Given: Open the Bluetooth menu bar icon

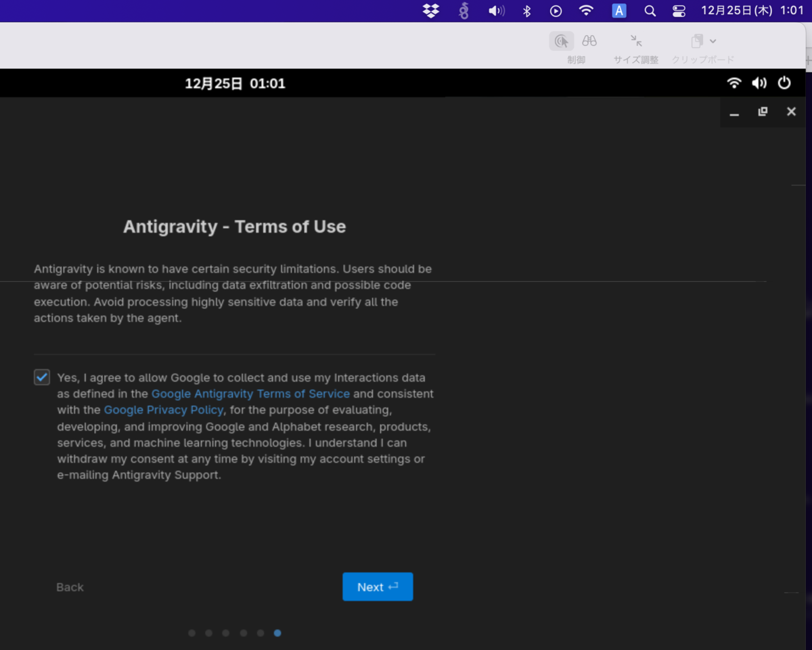Looking at the screenshot, I should [527, 11].
